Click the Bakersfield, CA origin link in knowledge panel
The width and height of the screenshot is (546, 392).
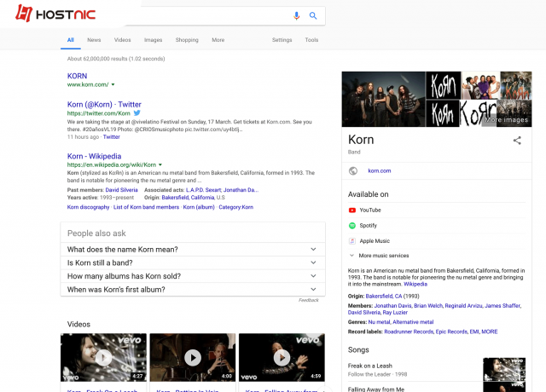pos(384,296)
